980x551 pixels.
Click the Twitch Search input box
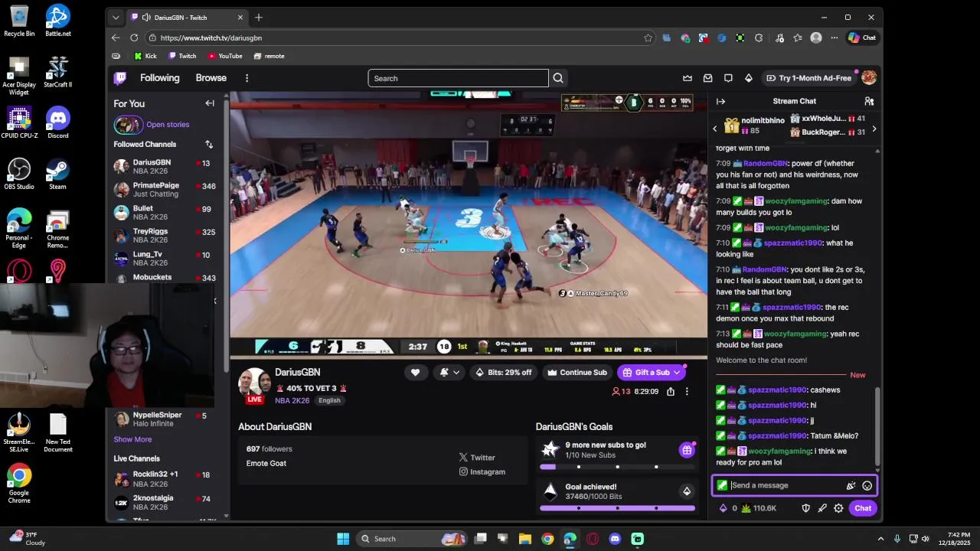coord(458,78)
